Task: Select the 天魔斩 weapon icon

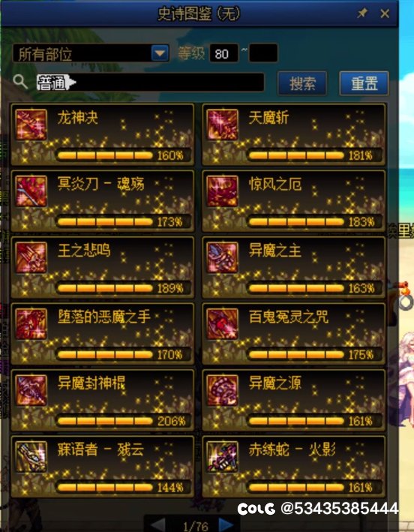Action: [x=222, y=125]
